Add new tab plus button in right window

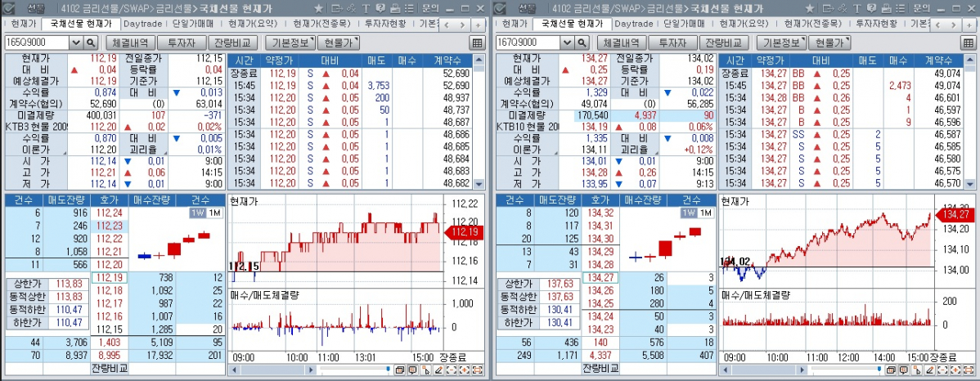pos(968,25)
